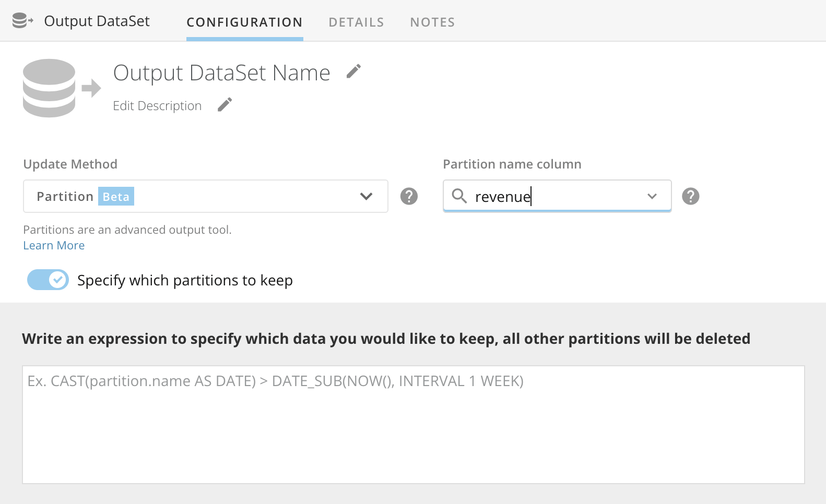
Task: Click the Edit Description text
Action: pos(157,105)
